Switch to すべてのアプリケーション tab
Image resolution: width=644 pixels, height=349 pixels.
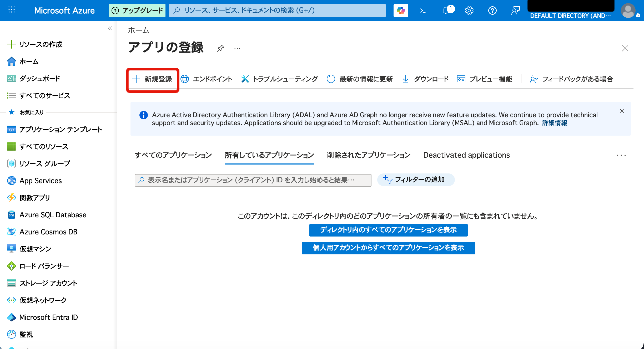[173, 155]
